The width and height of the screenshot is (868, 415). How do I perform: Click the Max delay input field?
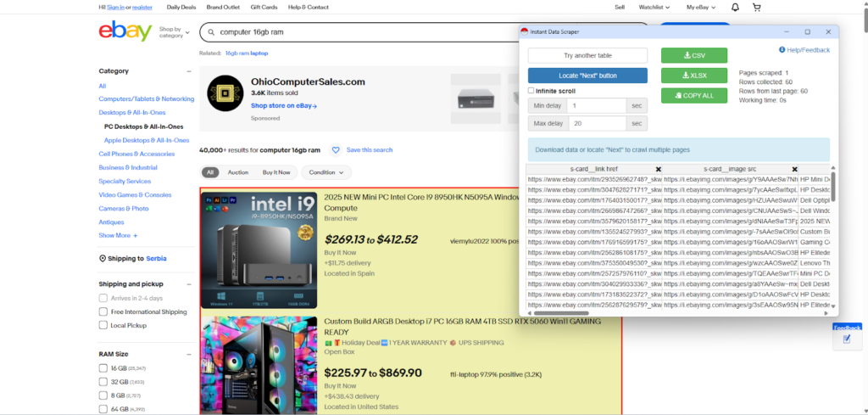(x=598, y=123)
